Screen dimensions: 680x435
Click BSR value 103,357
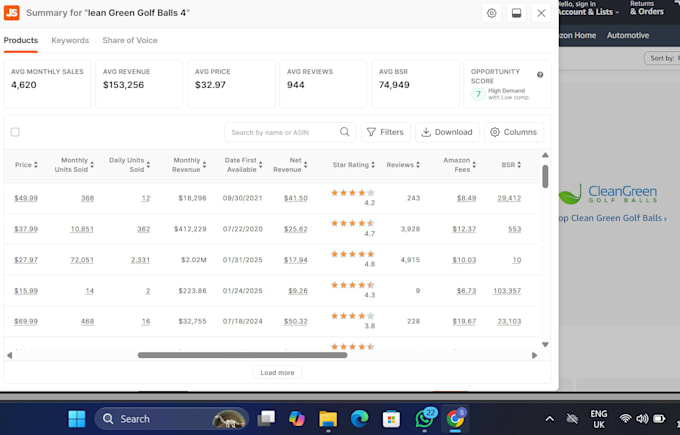(x=507, y=291)
